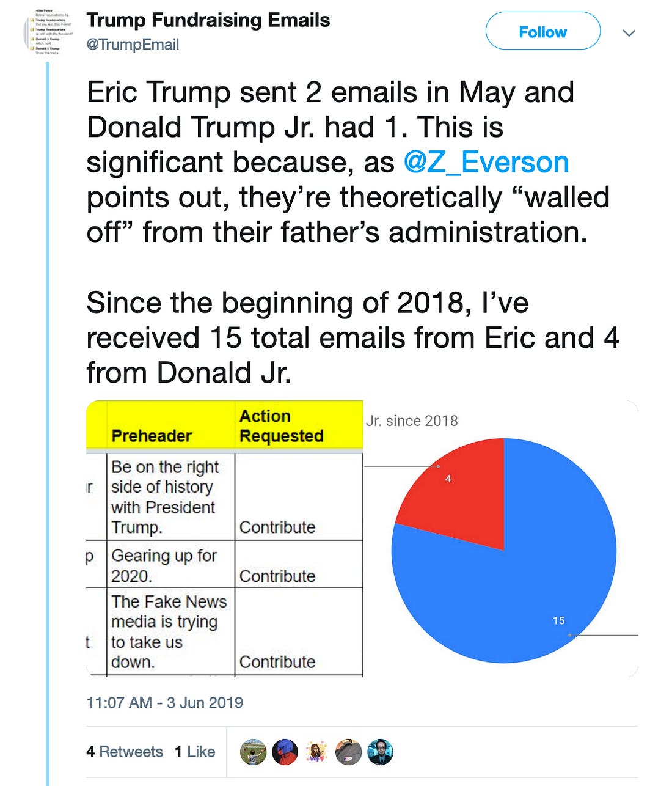Open the tweet timestamp 11:07 AM 3 Jun 2019
Image resolution: width=672 pixels, height=786 pixels.
[x=164, y=703]
